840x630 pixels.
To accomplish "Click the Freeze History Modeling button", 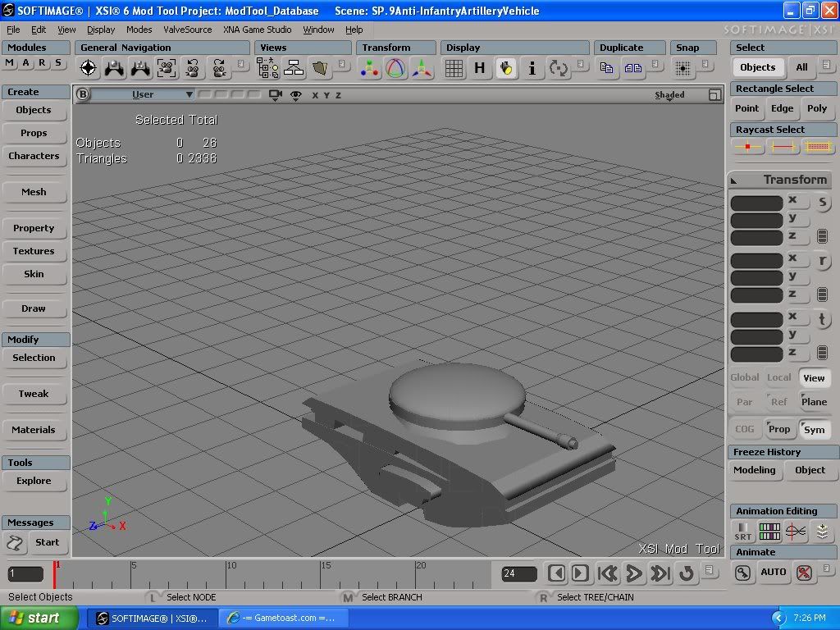I will pyautogui.click(x=755, y=470).
